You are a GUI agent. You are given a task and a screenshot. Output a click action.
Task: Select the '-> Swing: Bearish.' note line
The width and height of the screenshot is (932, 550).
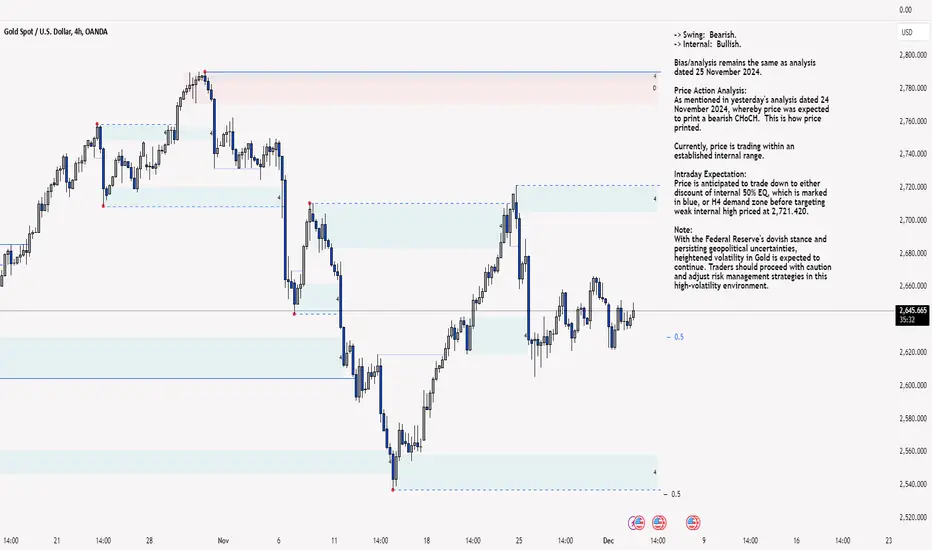tap(705, 35)
